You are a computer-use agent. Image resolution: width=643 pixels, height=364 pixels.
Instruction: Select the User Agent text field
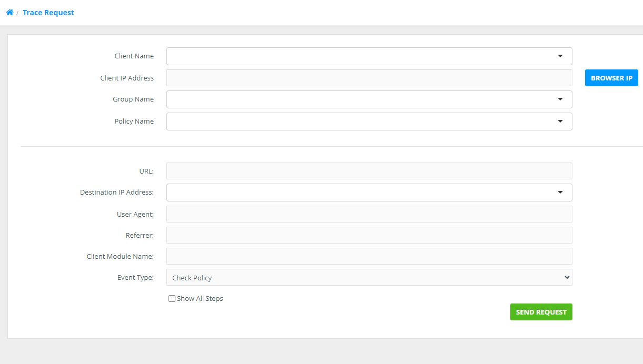coord(369,214)
